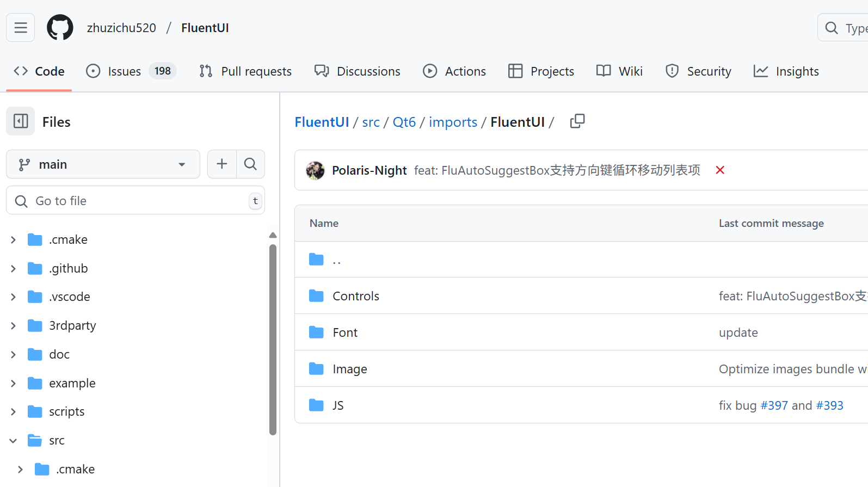Expand the .cmake subfolder under src
The image size is (868, 487).
pos(21,470)
